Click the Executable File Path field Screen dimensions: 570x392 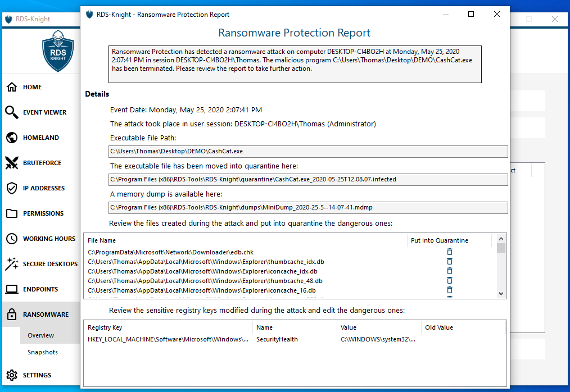pyautogui.click(x=308, y=152)
